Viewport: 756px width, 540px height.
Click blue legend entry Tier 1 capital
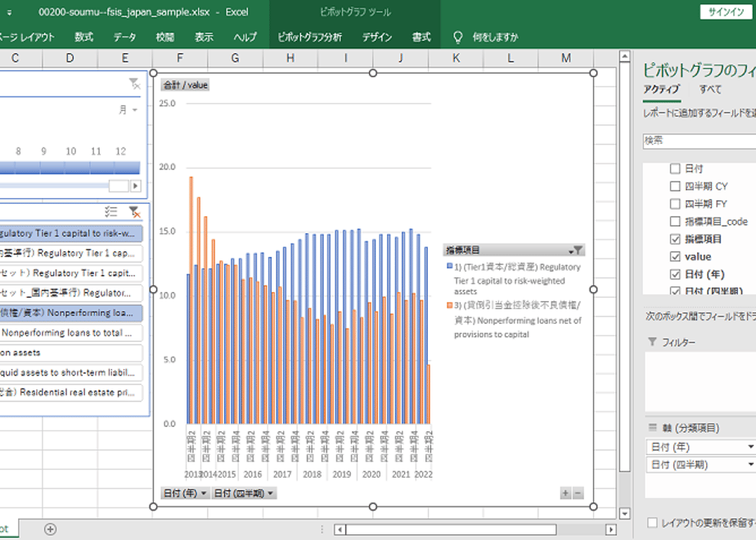pos(514,279)
